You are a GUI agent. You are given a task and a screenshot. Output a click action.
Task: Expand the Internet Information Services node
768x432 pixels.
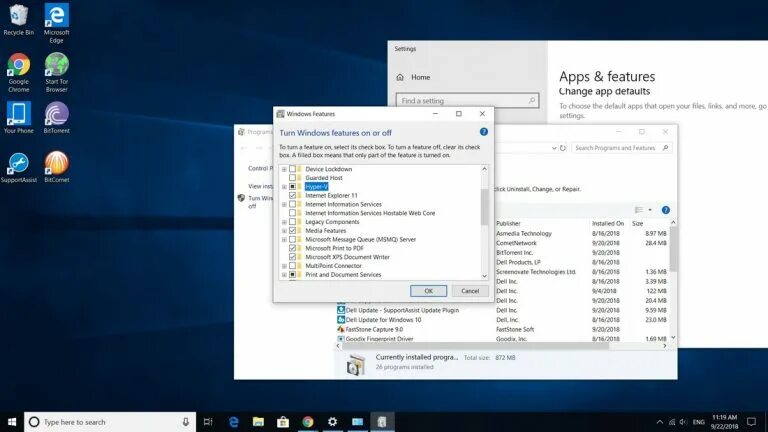(x=284, y=205)
